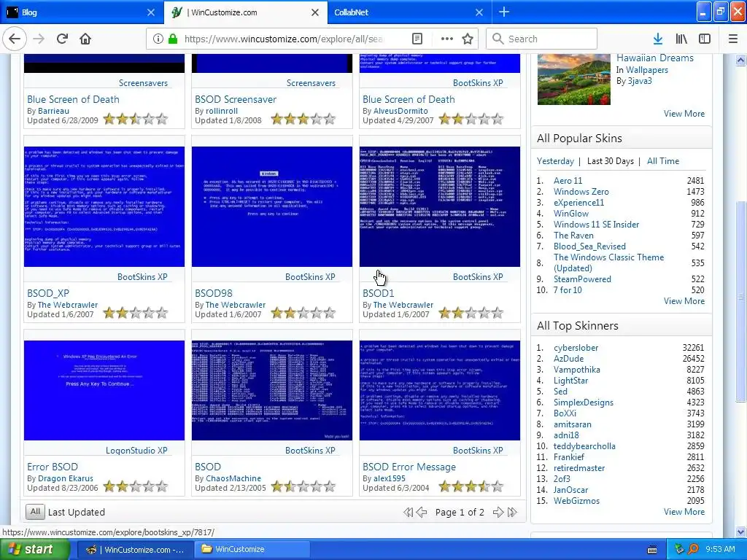Switch to WinCustomize.com taskbar window
This screenshot has height=560, width=747.
coord(135,550)
